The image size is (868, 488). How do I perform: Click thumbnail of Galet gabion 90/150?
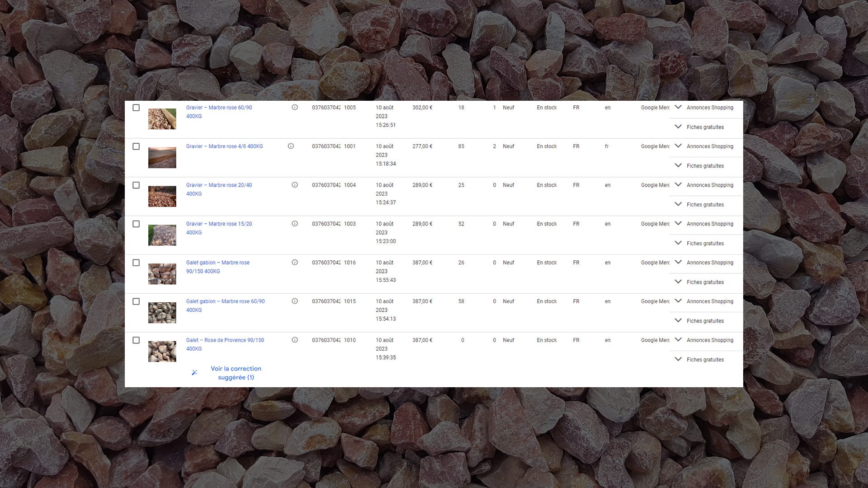pyautogui.click(x=162, y=274)
